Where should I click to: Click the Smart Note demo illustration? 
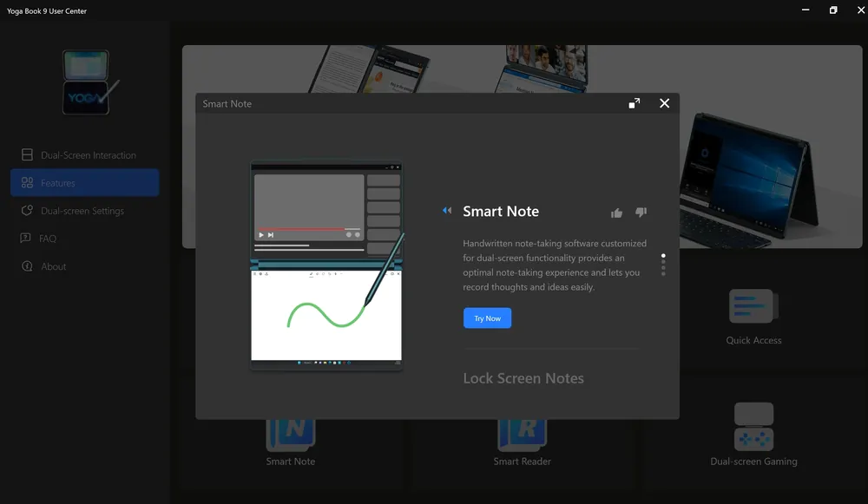click(326, 265)
